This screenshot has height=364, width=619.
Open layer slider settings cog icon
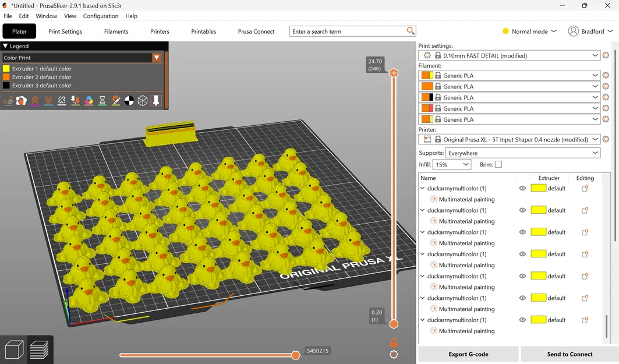[x=394, y=354]
